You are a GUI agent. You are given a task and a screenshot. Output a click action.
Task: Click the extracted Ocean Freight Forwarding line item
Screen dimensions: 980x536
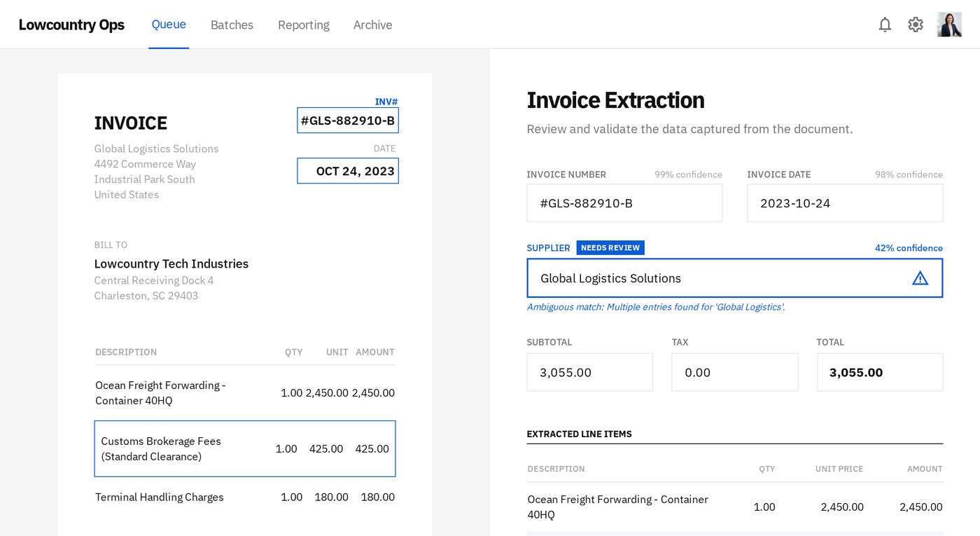734,507
